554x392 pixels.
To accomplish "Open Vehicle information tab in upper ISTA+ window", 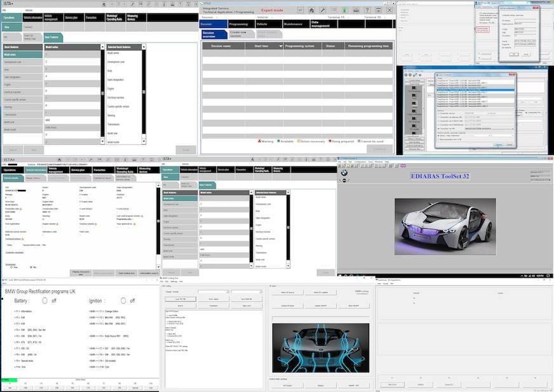I will (32, 17).
